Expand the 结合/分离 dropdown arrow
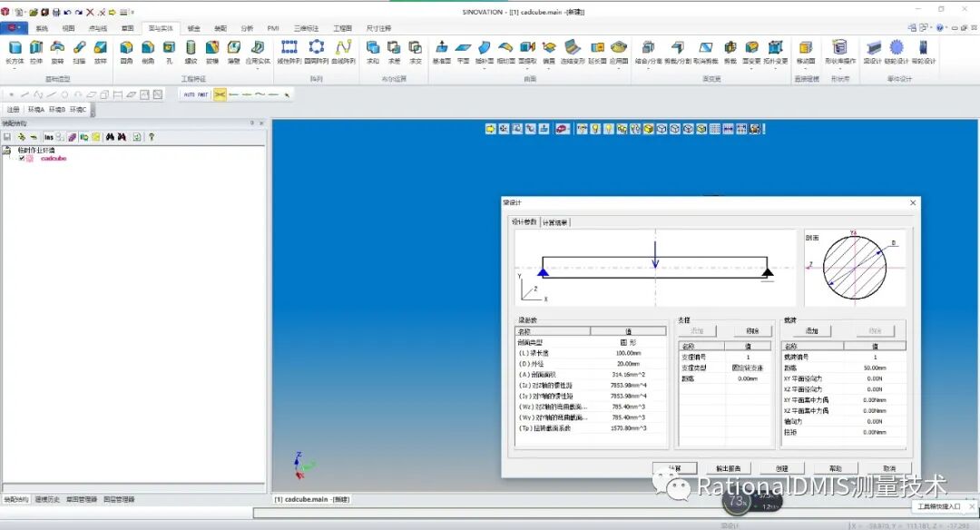Image resolution: width=980 pixels, height=530 pixels. [648, 68]
